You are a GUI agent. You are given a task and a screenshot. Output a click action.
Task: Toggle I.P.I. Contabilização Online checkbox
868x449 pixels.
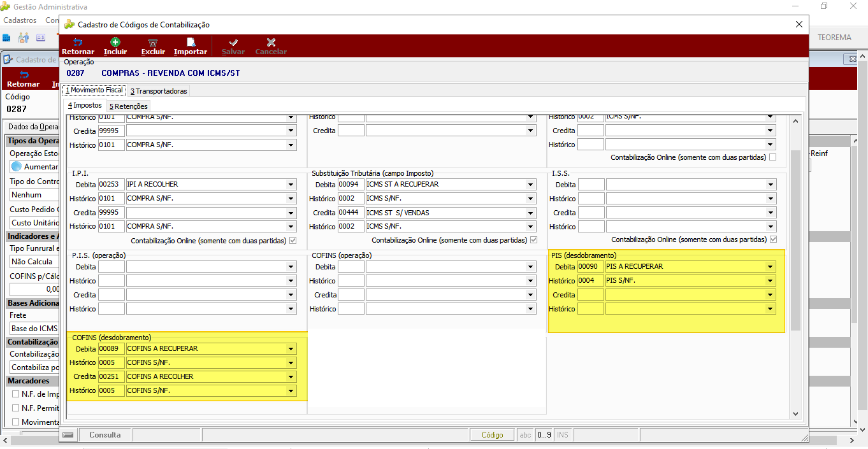pyautogui.click(x=293, y=240)
